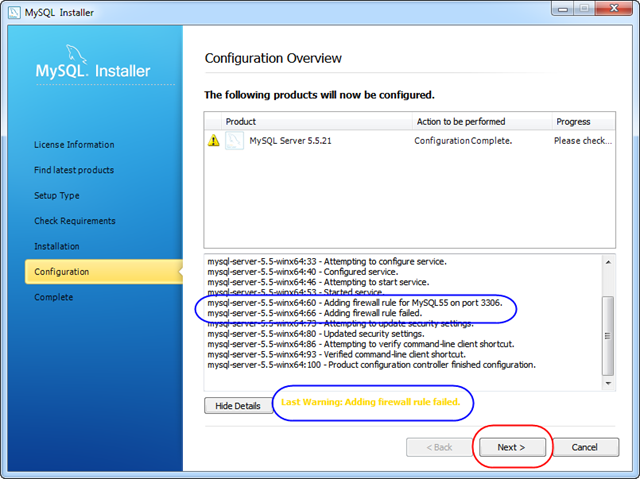This screenshot has height=479, width=640.
Task: Click log line 'Attempting to start service.'
Action: (318, 282)
